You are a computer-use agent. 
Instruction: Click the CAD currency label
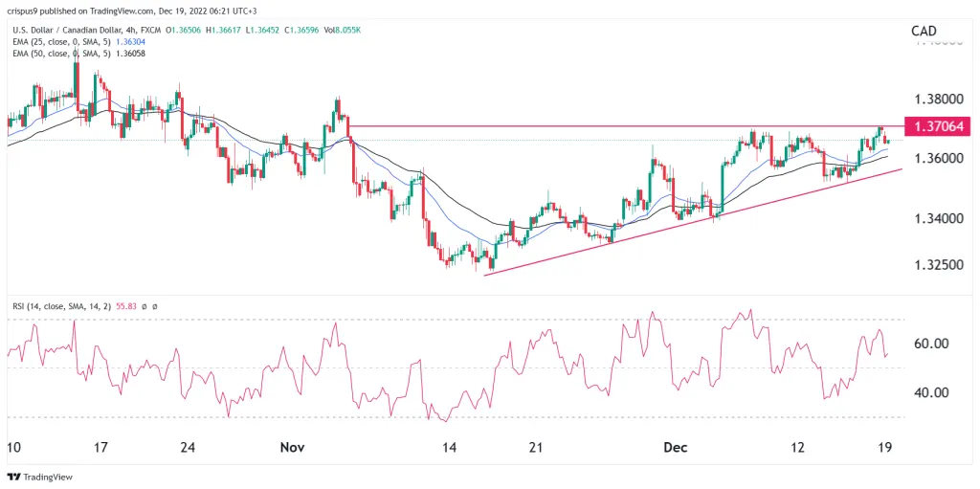[924, 32]
